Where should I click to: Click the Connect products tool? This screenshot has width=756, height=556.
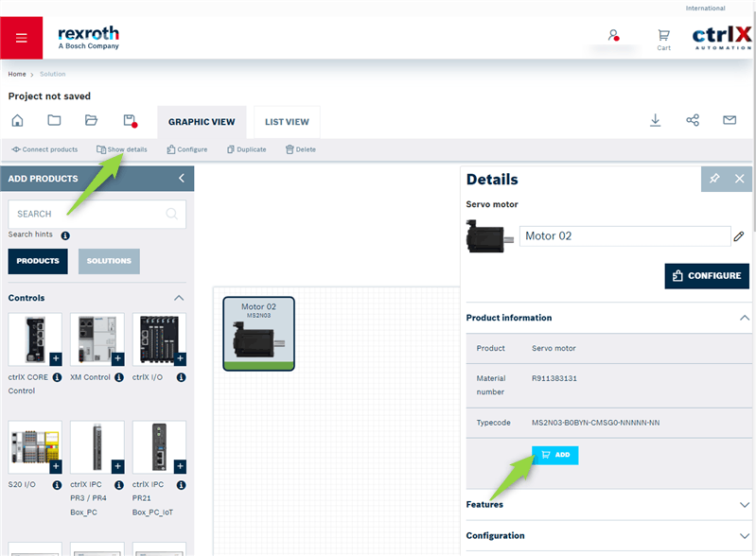(44, 149)
